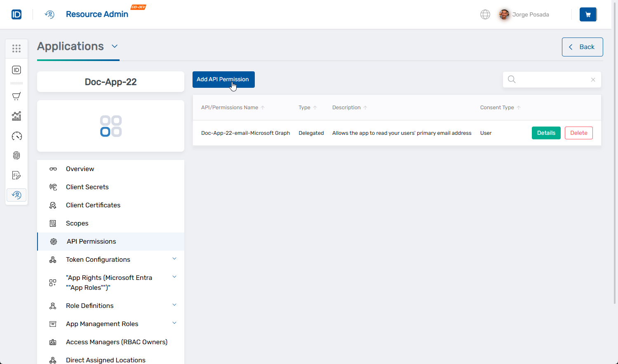The image size is (618, 364).
Task: Open the Scopes section
Action: pyautogui.click(x=77, y=223)
